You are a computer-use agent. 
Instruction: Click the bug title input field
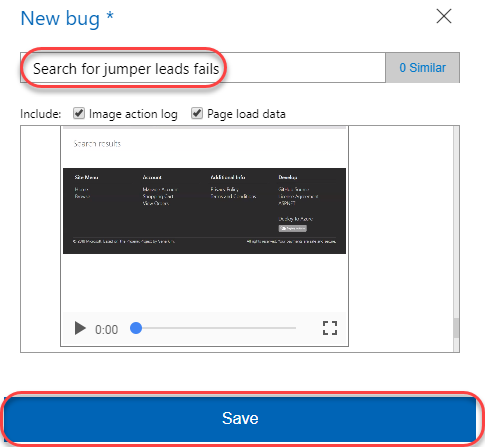(203, 68)
